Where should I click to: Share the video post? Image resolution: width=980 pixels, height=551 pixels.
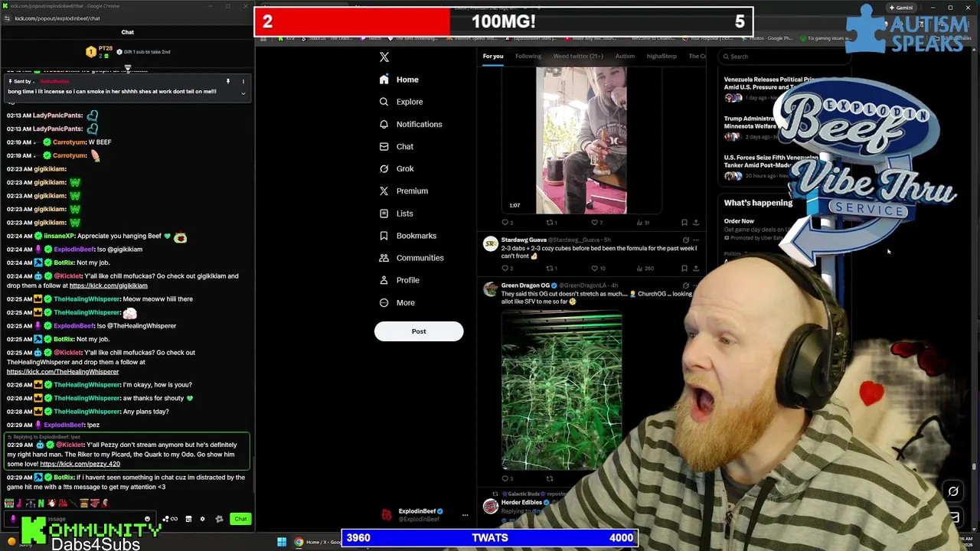(696, 223)
